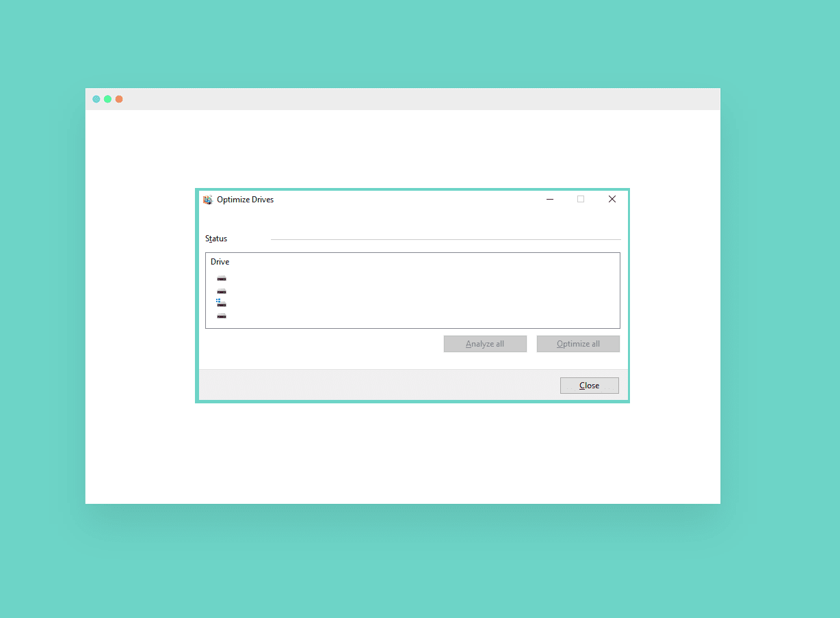Click the Drive column header

pos(220,262)
